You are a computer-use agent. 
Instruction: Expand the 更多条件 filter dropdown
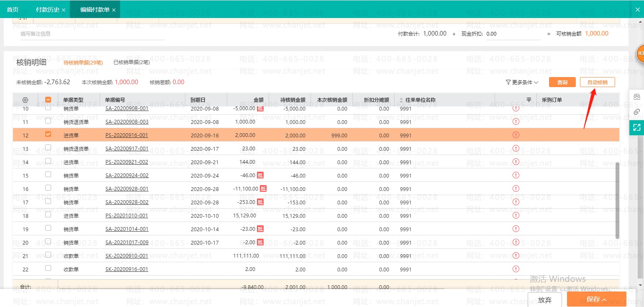(x=522, y=83)
